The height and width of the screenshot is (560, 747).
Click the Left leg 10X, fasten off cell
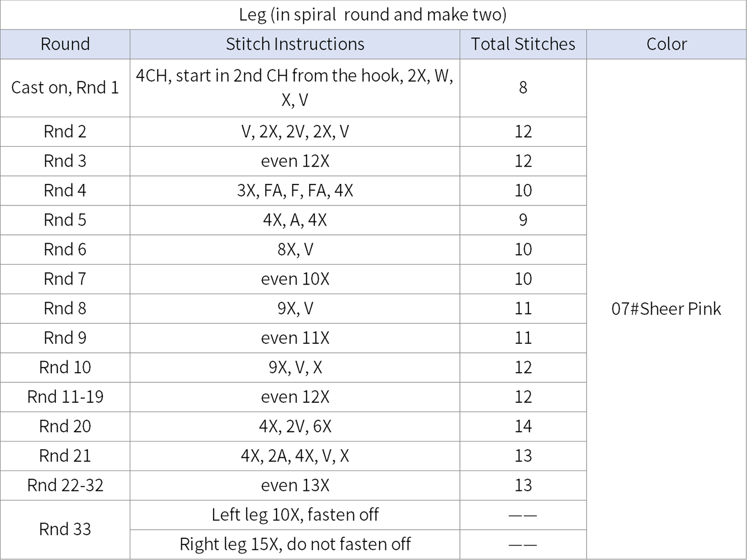click(295, 515)
